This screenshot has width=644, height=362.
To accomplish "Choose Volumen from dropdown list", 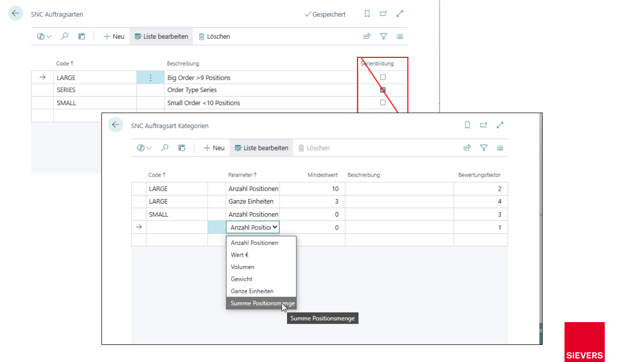I will (261, 267).
